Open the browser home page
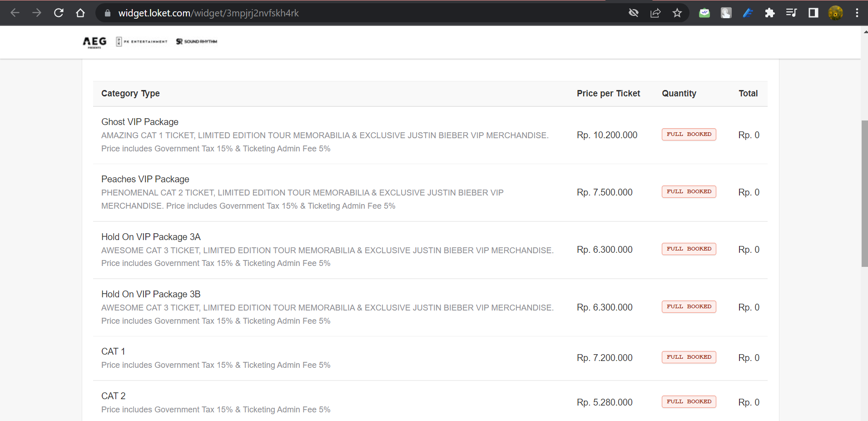Viewport: 868px width, 421px height. tap(80, 13)
